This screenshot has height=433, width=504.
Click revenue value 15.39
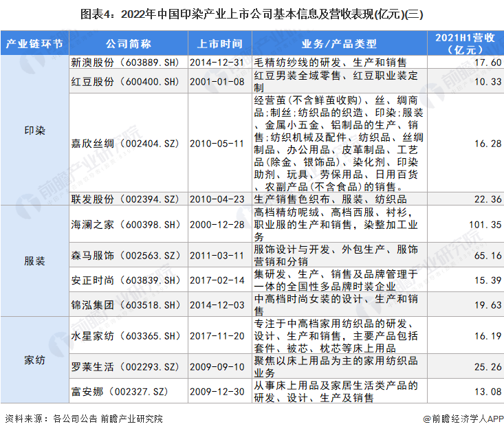[488, 280]
